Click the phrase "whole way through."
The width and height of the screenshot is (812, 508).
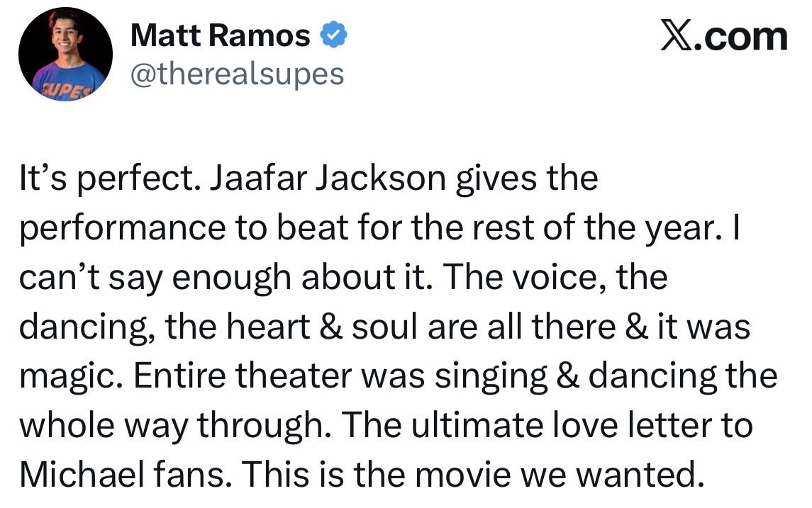coord(176,427)
